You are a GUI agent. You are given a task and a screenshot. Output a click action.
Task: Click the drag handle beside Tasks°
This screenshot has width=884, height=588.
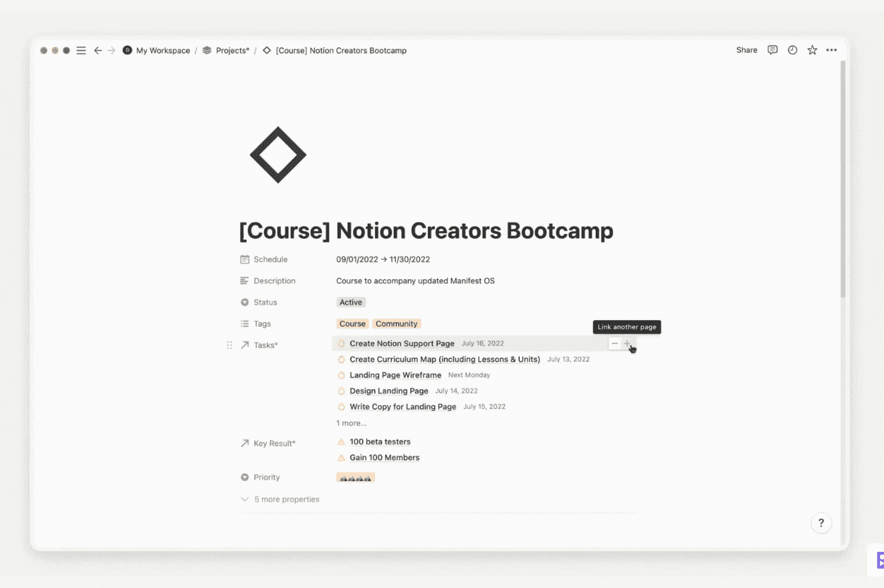point(229,345)
